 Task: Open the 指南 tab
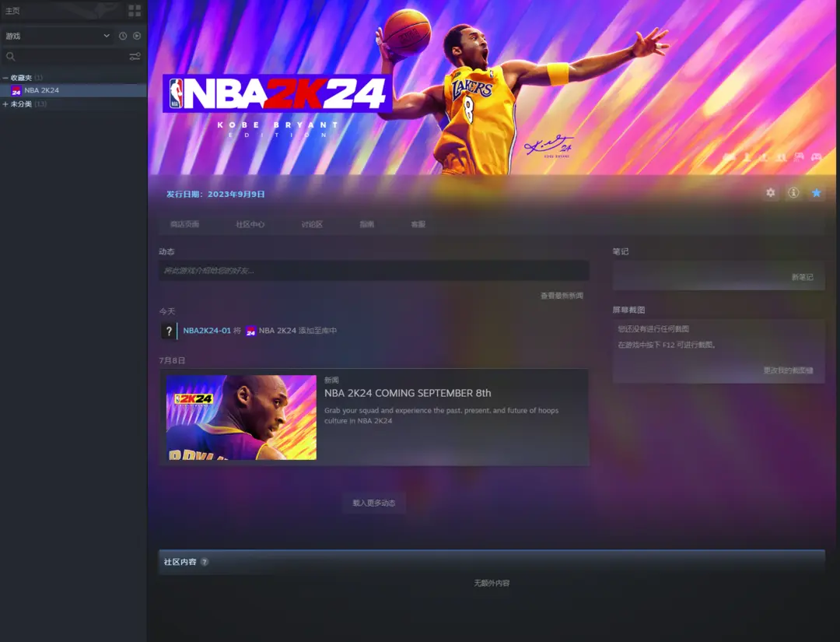[367, 224]
